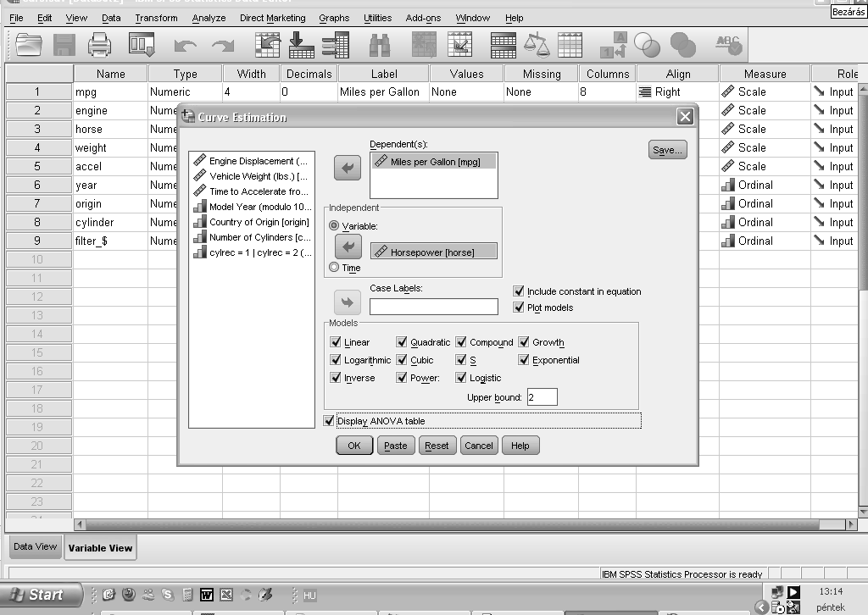
Task: Click the Use variable sets circles icon
Action: pos(647,46)
